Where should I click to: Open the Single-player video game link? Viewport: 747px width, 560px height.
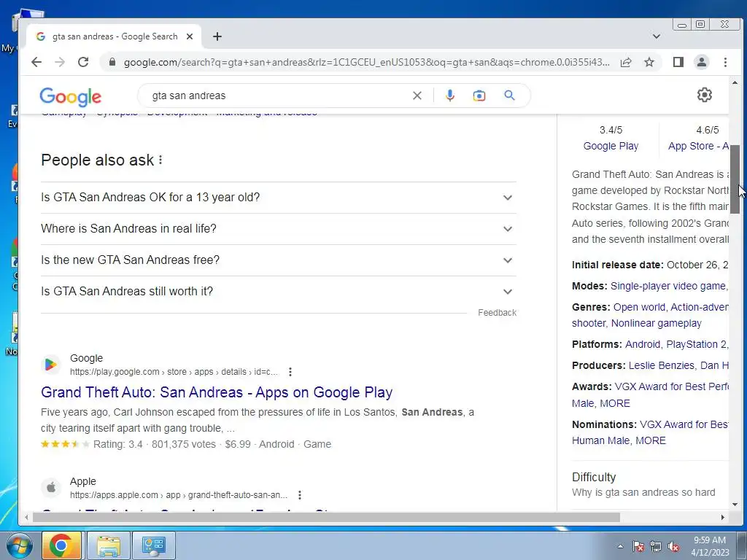click(668, 286)
